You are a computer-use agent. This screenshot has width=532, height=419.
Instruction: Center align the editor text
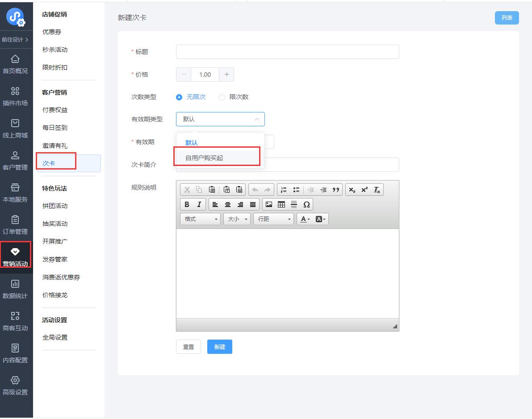[x=228, y=204]
